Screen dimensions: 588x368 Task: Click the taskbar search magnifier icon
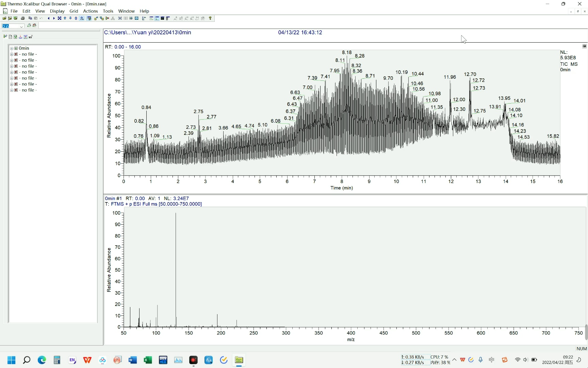click(x=27, y=360)
